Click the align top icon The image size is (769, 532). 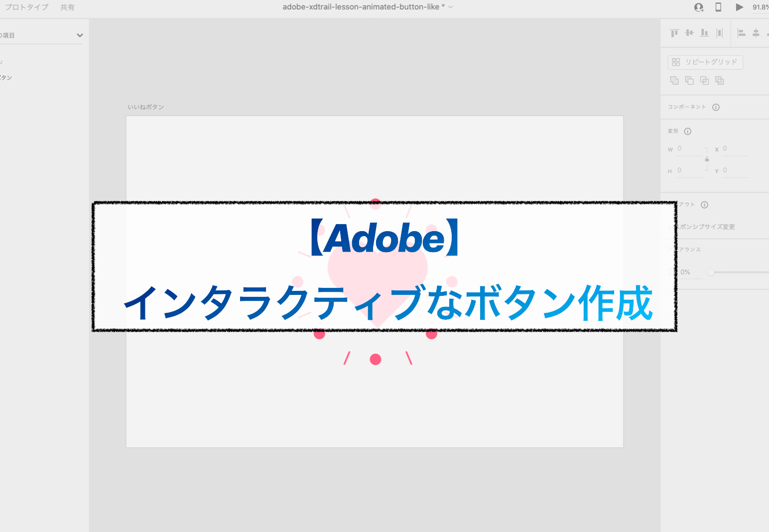674,33
